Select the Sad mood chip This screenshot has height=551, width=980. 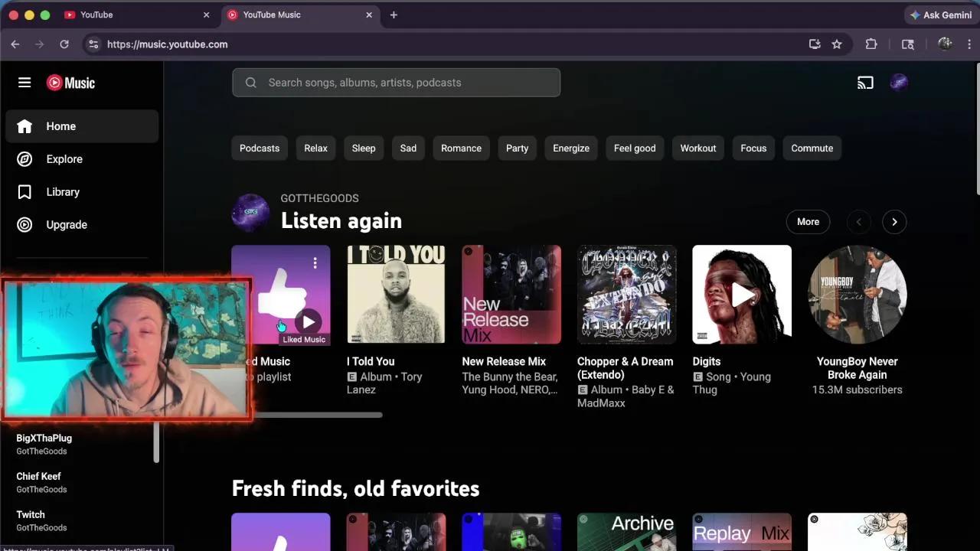click(x=408, y=148)
